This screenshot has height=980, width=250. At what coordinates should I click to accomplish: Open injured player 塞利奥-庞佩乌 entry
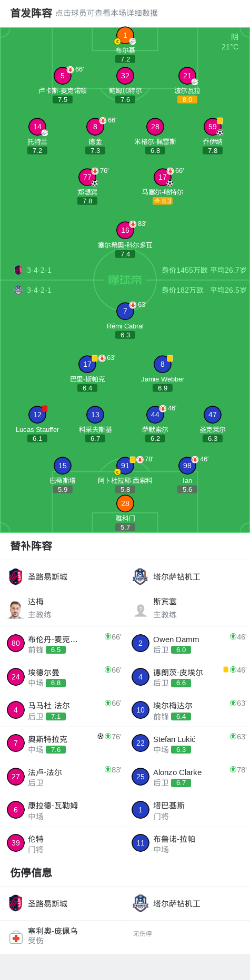click(x=63, y=937)
